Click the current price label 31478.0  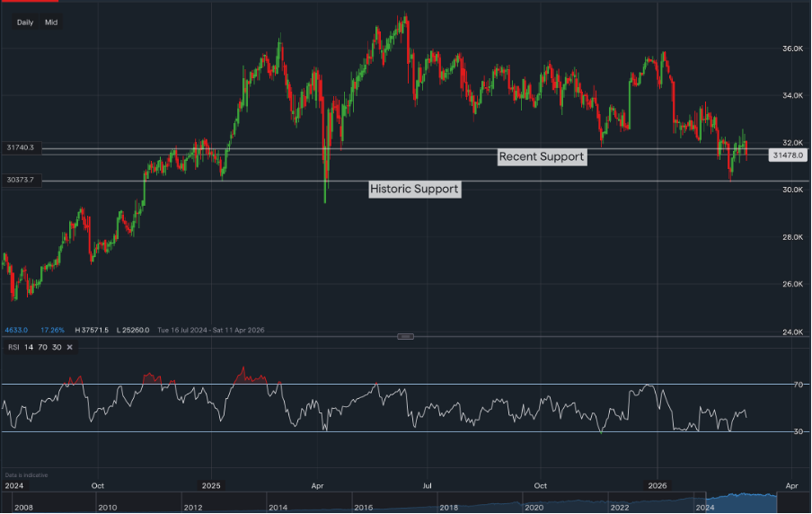[788, 155]
